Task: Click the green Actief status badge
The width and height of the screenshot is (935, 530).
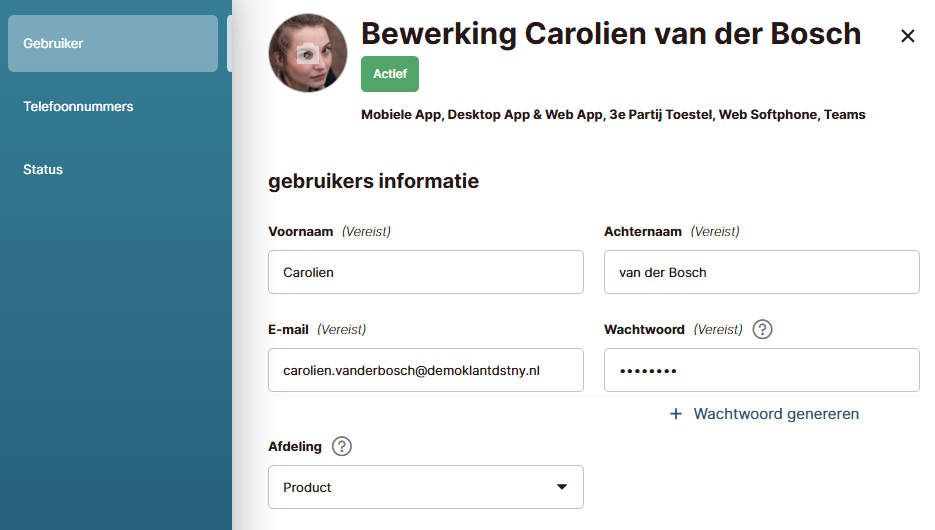Action: tap(390, 74)
